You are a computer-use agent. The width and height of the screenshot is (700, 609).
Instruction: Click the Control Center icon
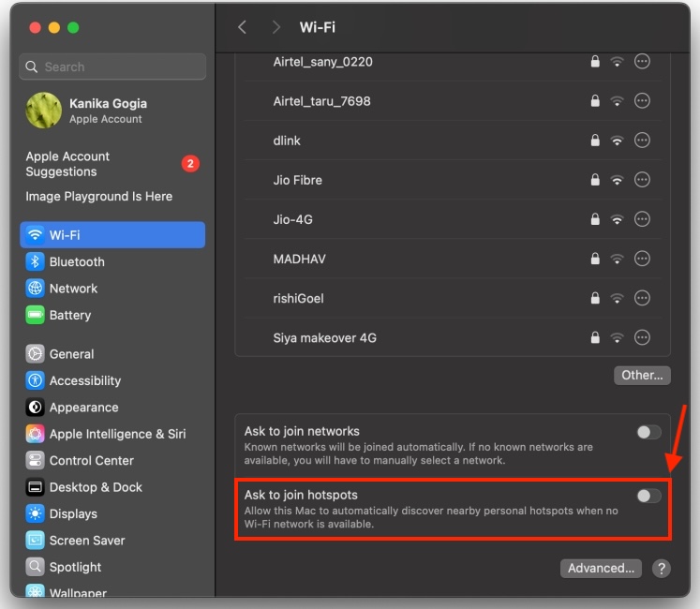35,460
